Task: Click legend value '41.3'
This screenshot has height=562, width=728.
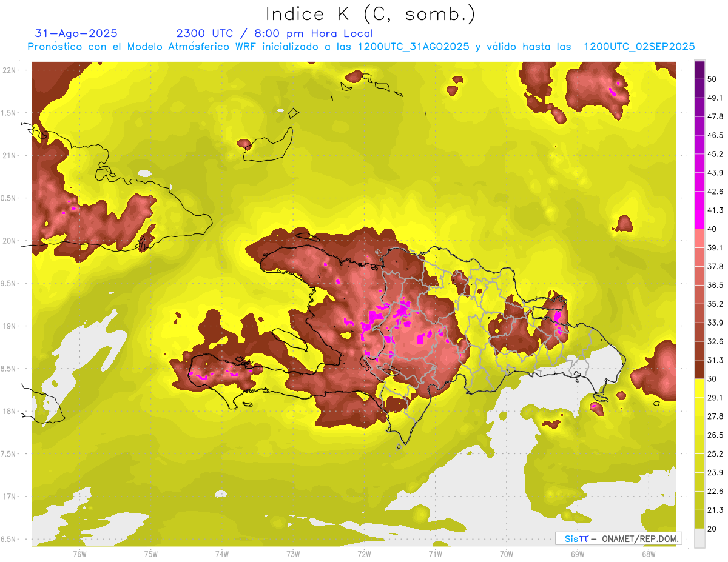Action: (x=715, y=210)
